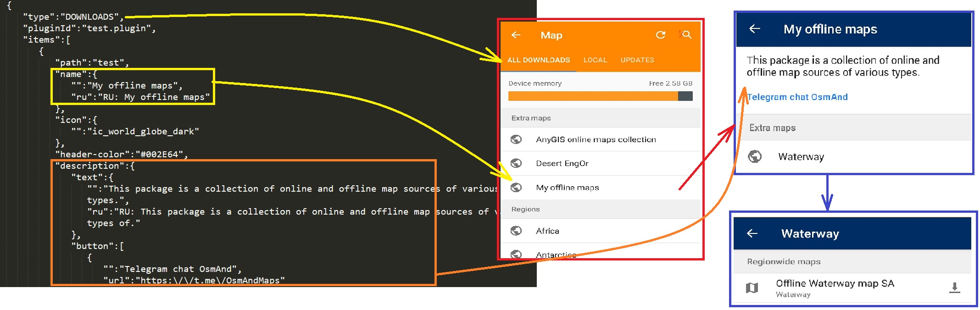
Task: Switch to the LOCAL tab
Action: click(x=595, y=60)
